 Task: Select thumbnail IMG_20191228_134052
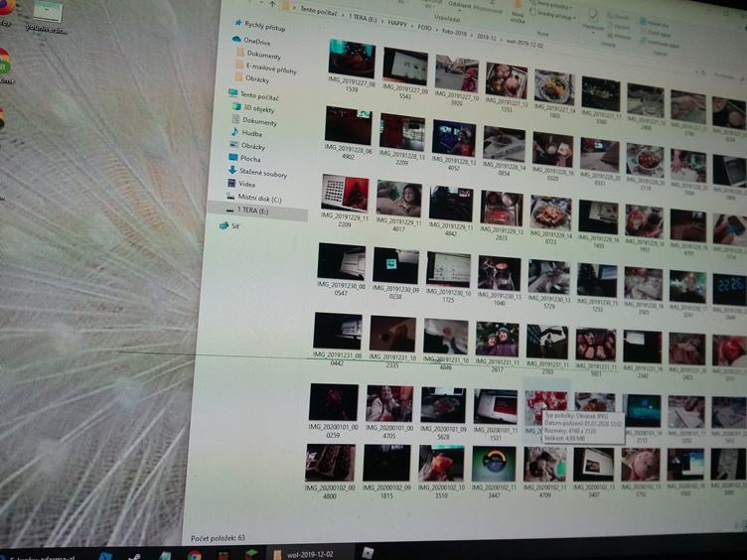click(x=453, y=144)
